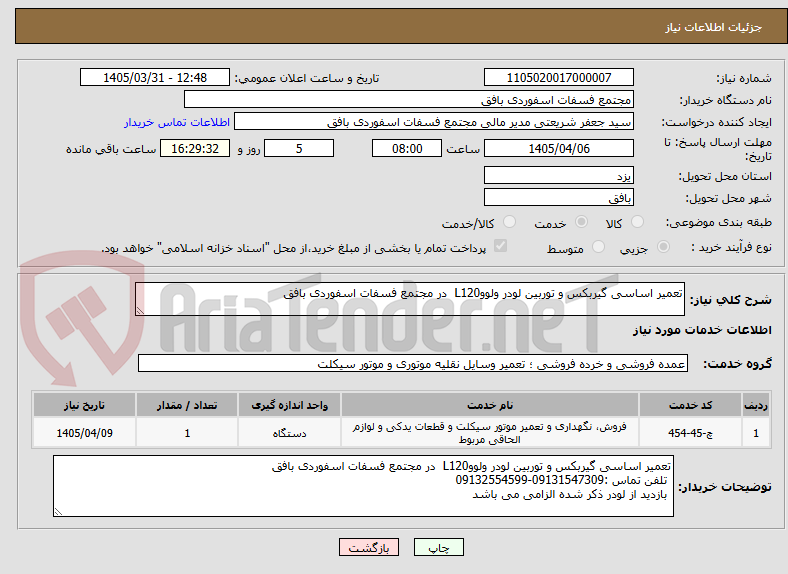Click the remaining days field showing 5

pyautogui.click(x=299, y=148)
